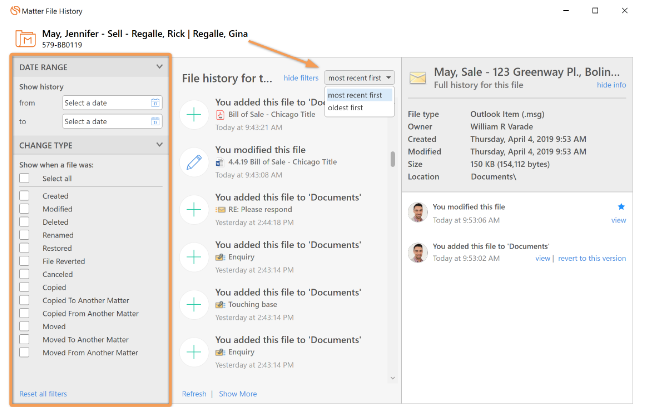The image size is (647, 417).
Task: Collapse the CHANGE TYPE section chevron
Action: [x=159, y=145]
